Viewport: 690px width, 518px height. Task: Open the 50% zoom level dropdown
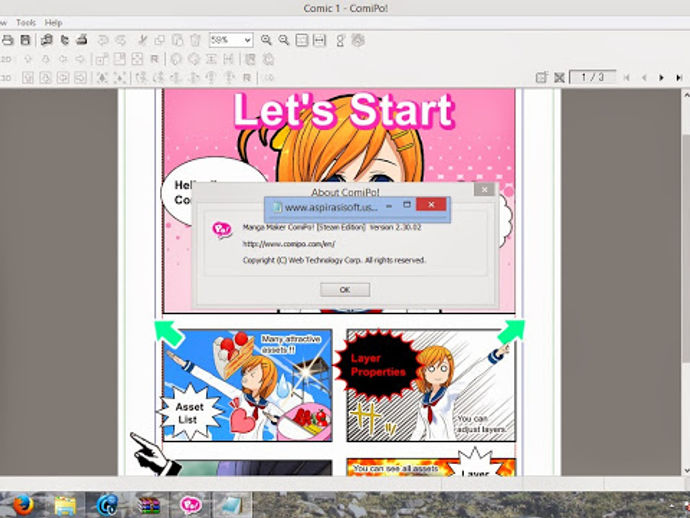point(231,40)
